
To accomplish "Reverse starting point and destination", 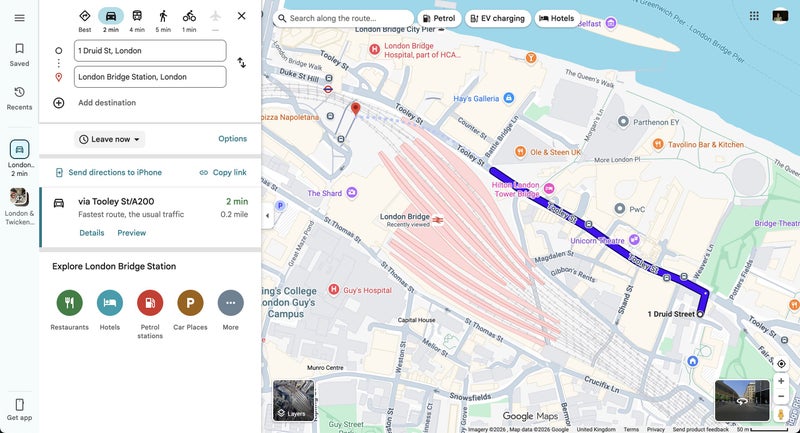I will tap(241, 63).
